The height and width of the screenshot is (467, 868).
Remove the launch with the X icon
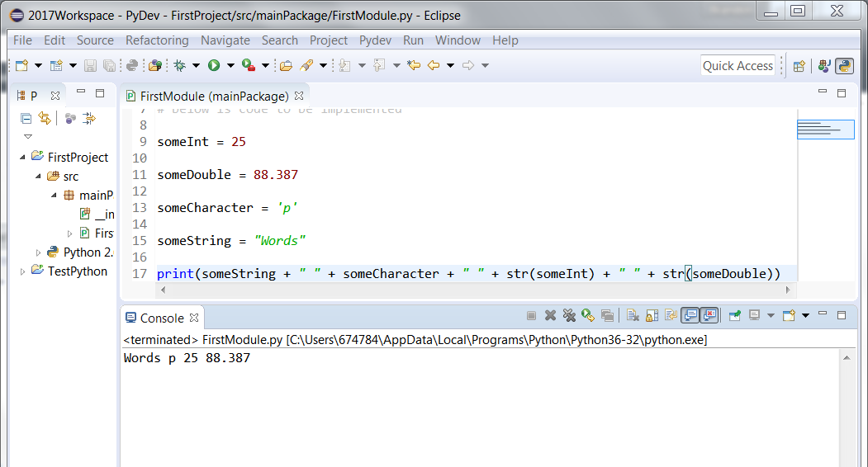click(550, 315)
